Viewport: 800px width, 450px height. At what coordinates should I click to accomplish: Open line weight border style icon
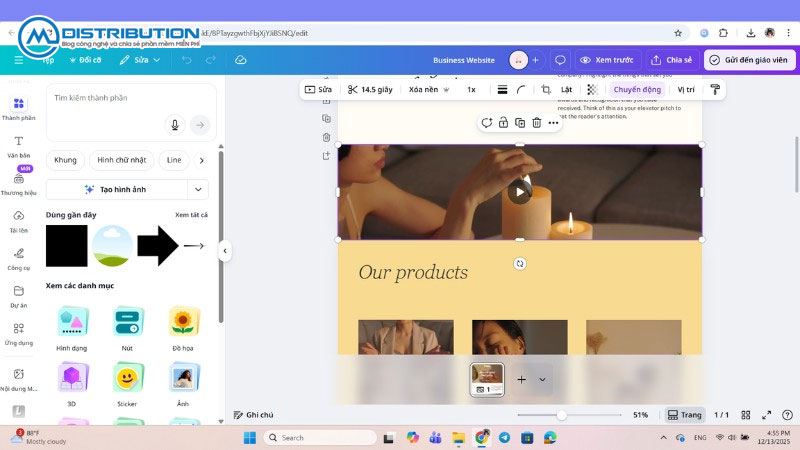[502, 90]
